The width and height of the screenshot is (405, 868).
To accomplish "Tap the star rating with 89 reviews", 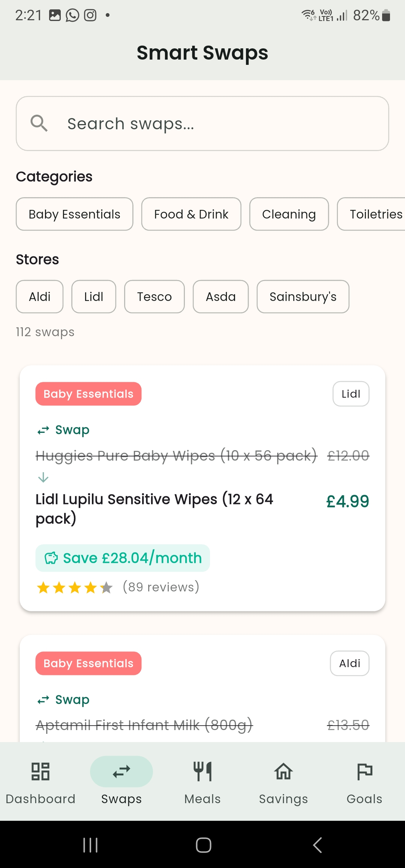I will point(75,587).
